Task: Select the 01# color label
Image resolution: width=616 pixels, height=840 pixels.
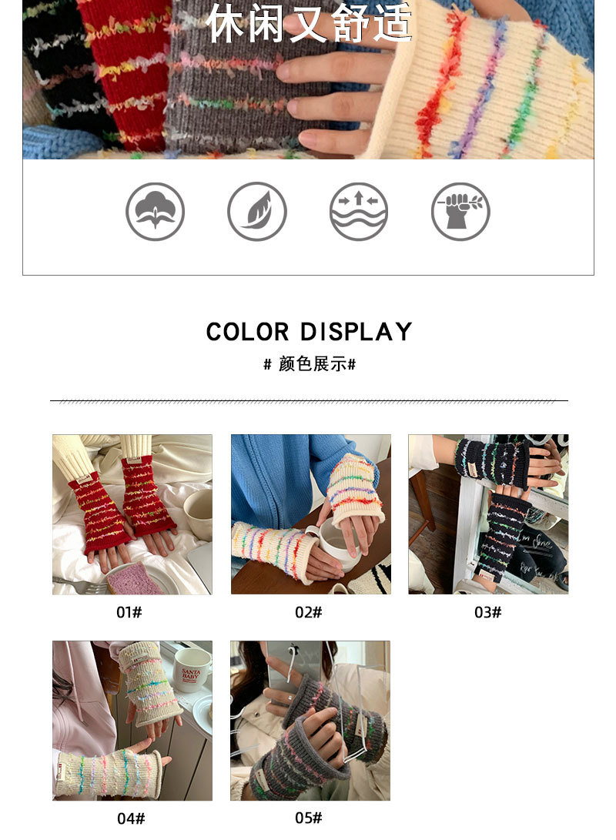Action: (129, 612)
